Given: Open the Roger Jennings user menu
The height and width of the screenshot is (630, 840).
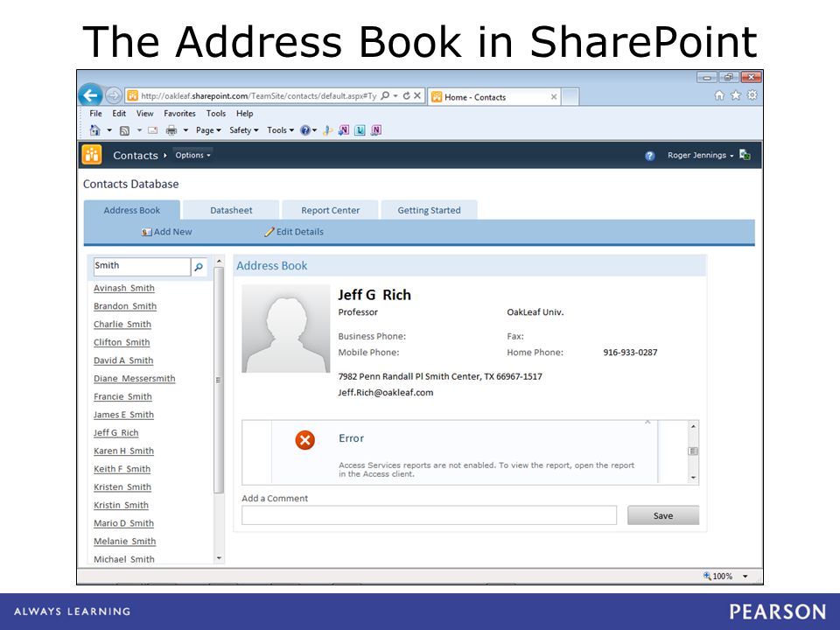Looking at the screenshot, I should (700, 156).
